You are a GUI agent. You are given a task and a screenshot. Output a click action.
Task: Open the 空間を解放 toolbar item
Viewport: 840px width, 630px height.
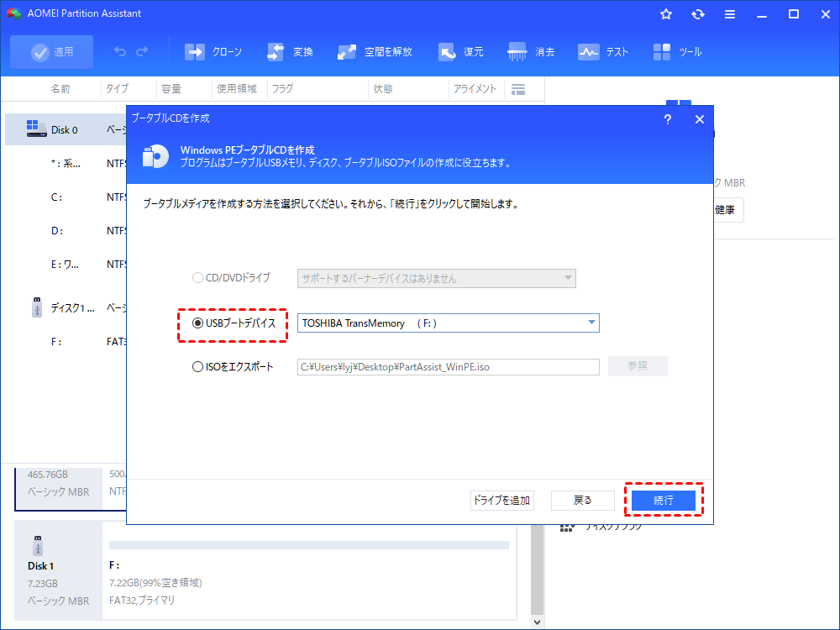[x=375, y=52]
